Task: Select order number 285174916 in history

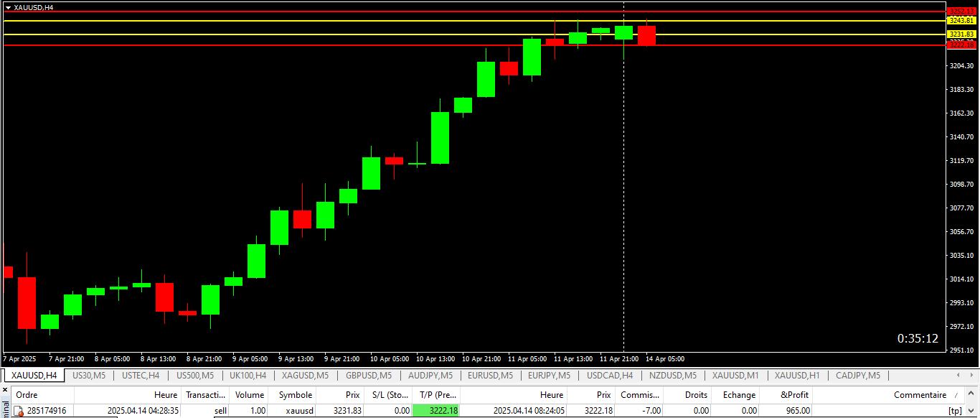Action: click(x=47, y=411)
